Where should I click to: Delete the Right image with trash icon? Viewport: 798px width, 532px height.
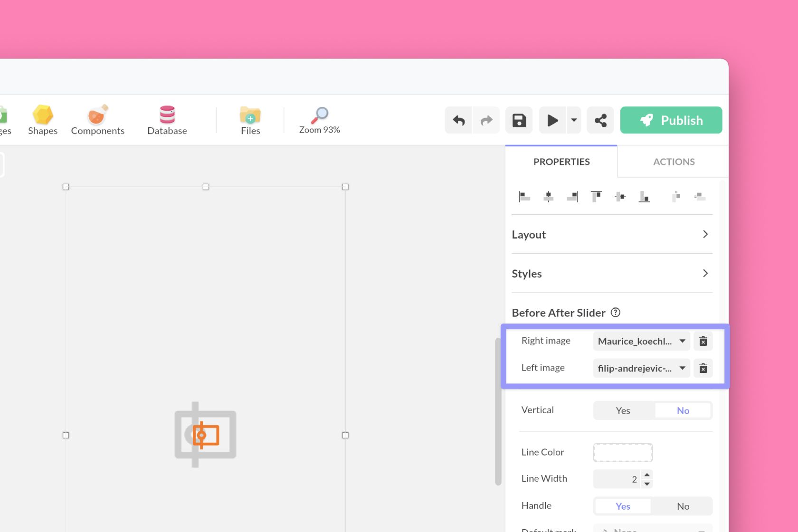pyautogui.click(x=703, y=341)
